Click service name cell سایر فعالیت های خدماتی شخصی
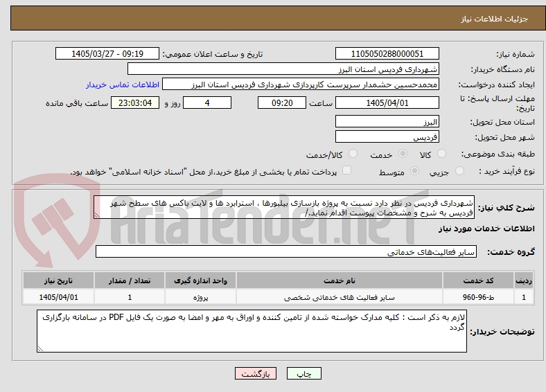 339,297
